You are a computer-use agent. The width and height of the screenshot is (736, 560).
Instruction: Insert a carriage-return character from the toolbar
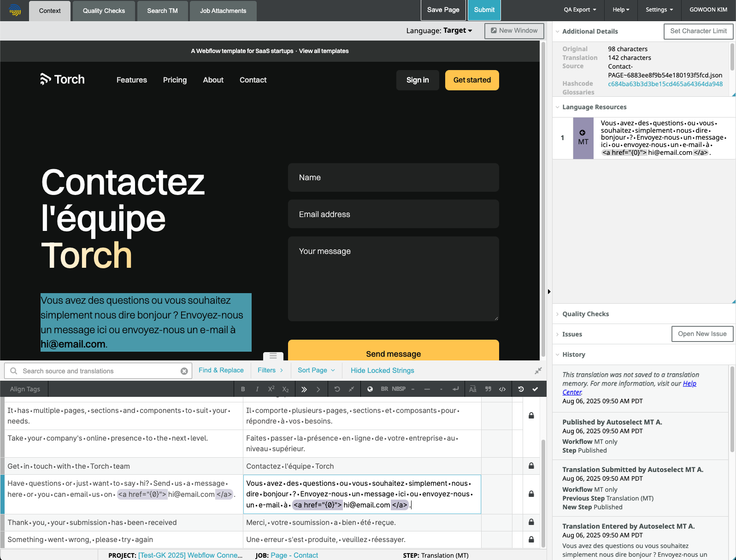(x=455, y=389)
